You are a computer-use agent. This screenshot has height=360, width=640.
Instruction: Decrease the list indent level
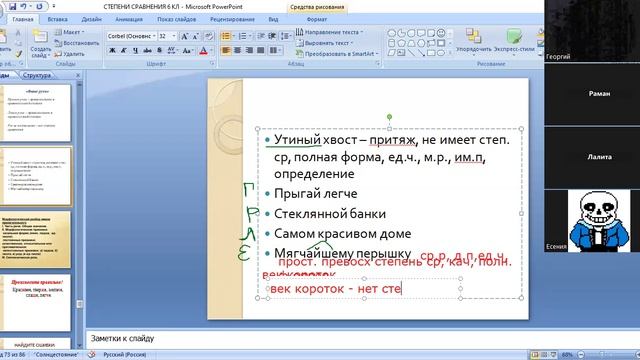click(x=261, y=36)
